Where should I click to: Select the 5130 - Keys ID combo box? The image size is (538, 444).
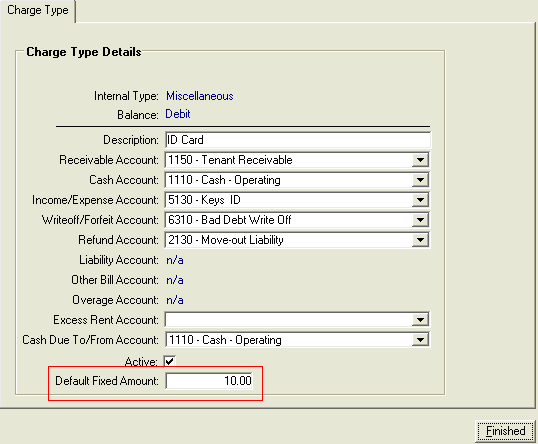297,200
